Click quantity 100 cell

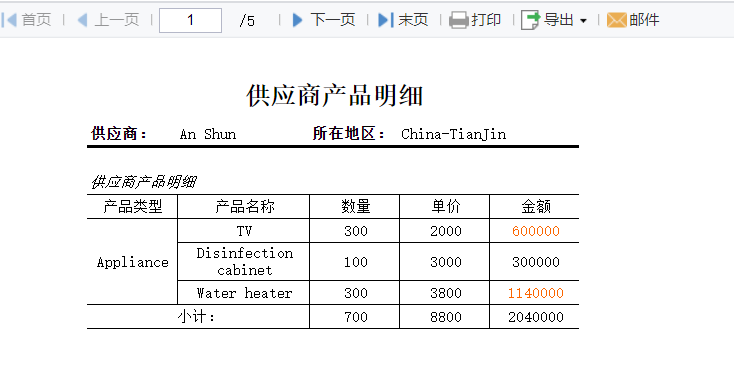point(355,262)
